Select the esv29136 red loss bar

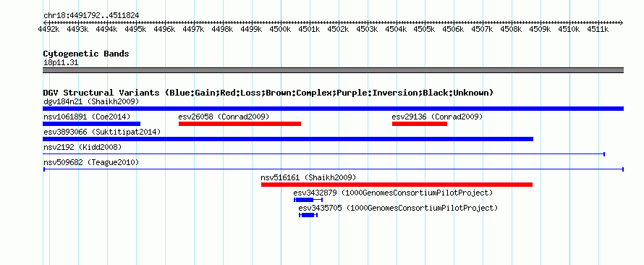click(420, 124)
